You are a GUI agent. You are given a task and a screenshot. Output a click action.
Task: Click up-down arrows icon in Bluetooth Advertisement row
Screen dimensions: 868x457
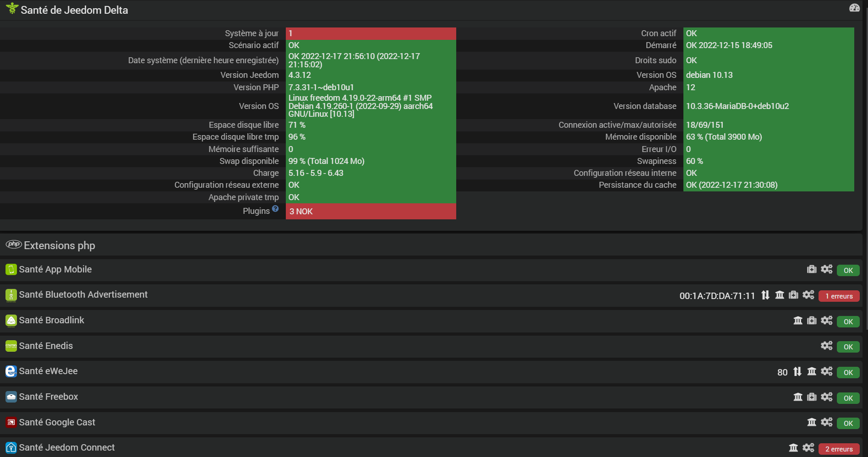(x=765, y=295)
